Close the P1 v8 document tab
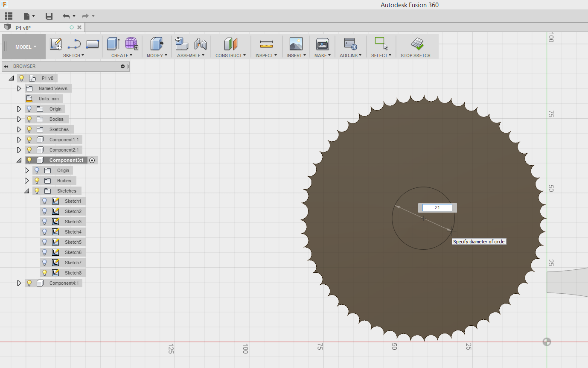The width and height of the screenshot is (588, 368). (x=79, y=27)
